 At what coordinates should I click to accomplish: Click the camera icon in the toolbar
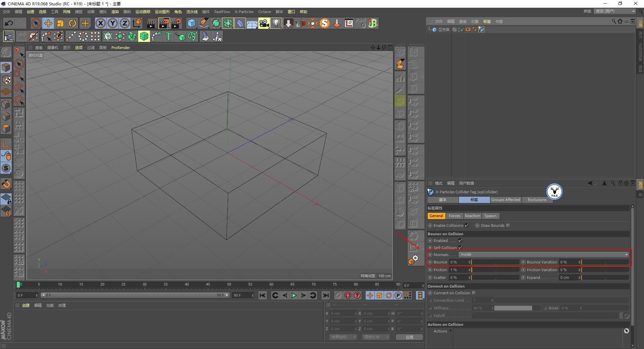pyautogui.click(x=264, y=23)
